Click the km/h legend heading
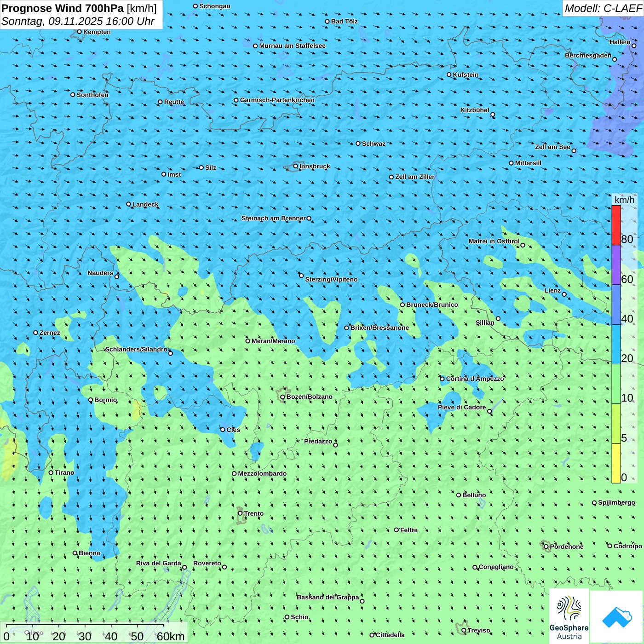 pyautogui.click(x=624, y=200)
